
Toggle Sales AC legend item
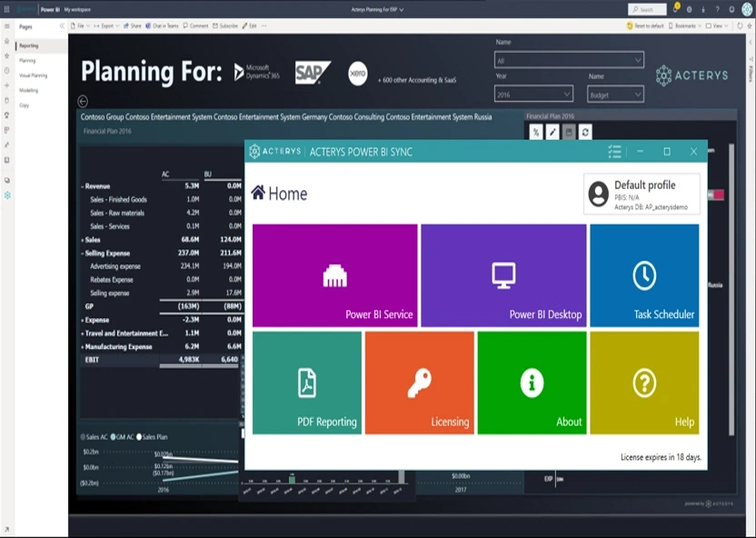point(94,437)
